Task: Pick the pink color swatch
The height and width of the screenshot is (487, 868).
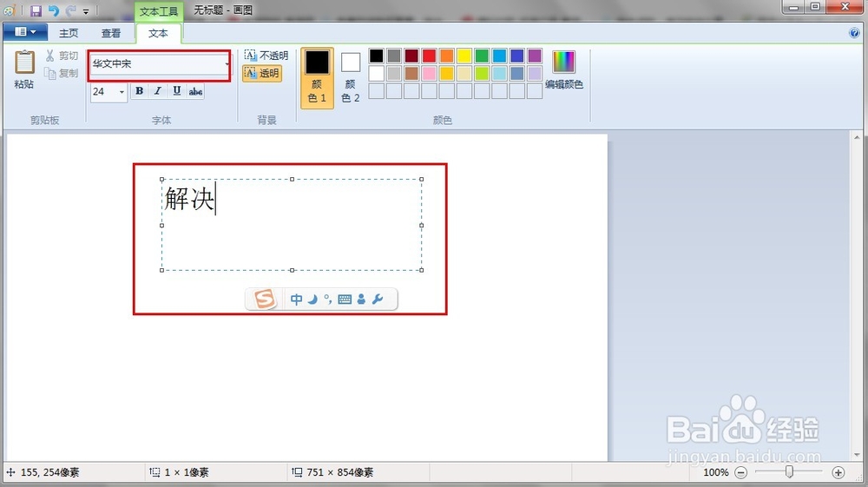Action: (429, 73)
